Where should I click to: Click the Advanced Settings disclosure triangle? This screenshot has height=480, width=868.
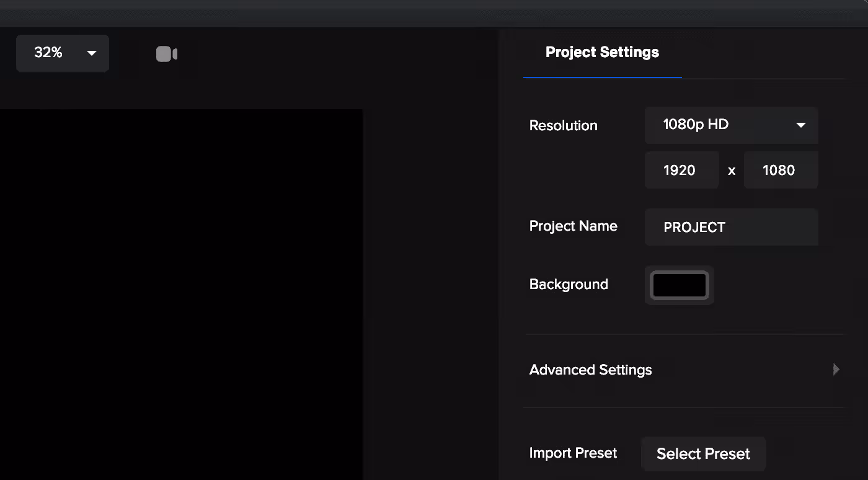point(836,370)
